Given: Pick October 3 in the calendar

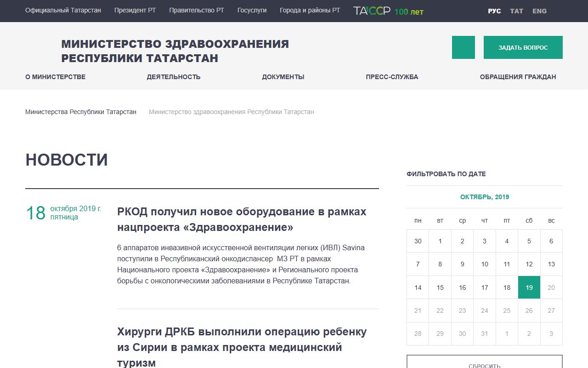Looking at the screenshot, I should coord(485,241).
